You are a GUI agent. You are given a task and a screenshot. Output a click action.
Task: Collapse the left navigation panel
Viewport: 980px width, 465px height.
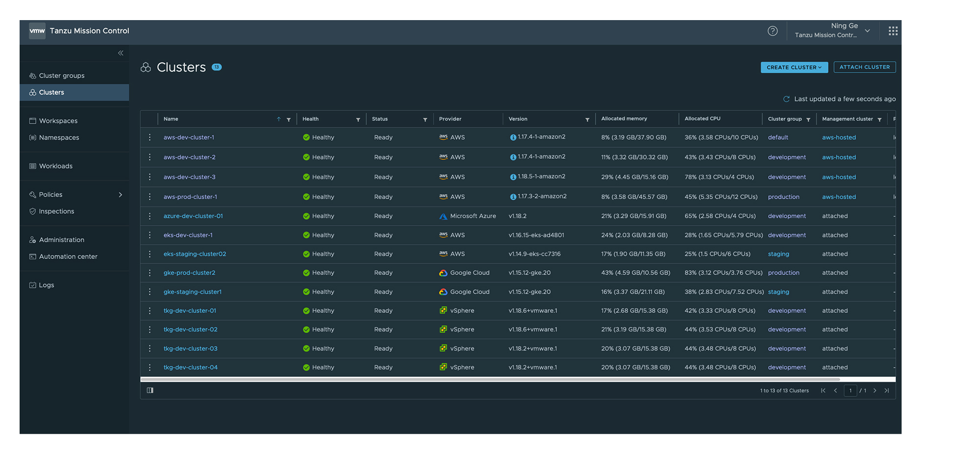(121, 52)
